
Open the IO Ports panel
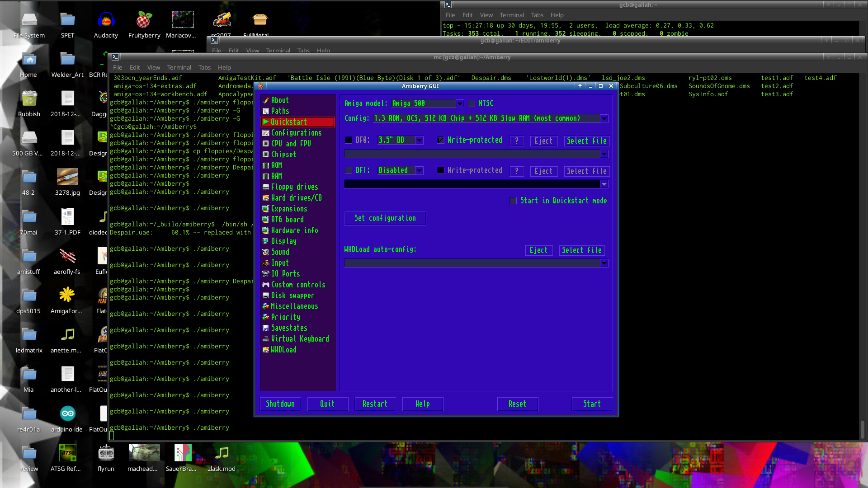[297, 274]
